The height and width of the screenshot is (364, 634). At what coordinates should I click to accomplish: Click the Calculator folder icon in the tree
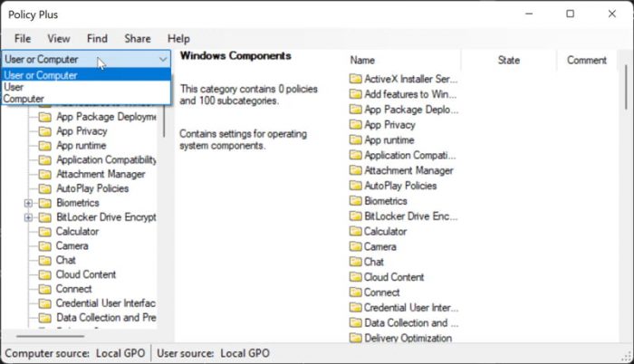(45, 232)
